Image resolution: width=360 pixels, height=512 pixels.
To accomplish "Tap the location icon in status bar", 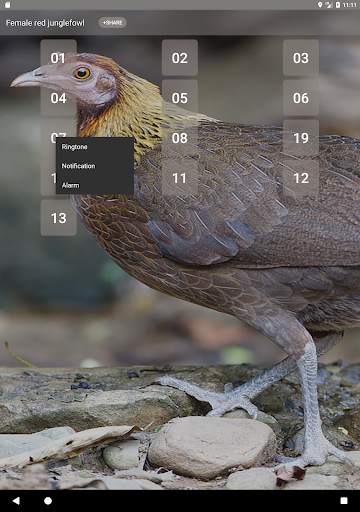I will (320, 5).
